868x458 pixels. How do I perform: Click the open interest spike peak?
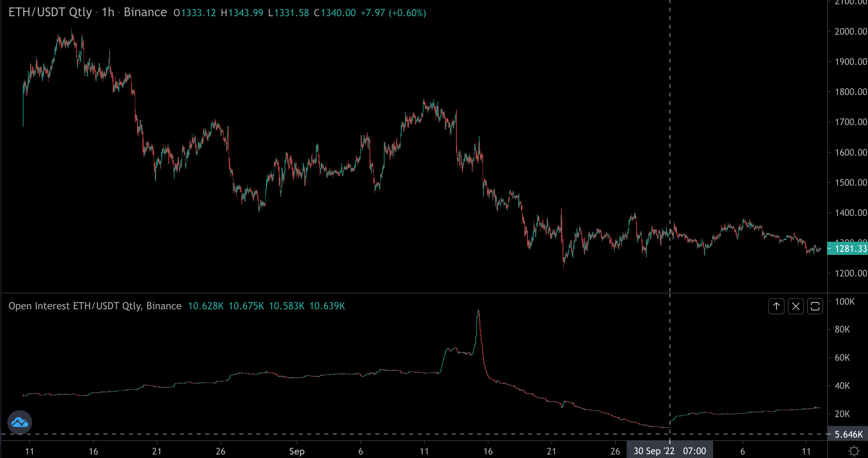(478, 311)
